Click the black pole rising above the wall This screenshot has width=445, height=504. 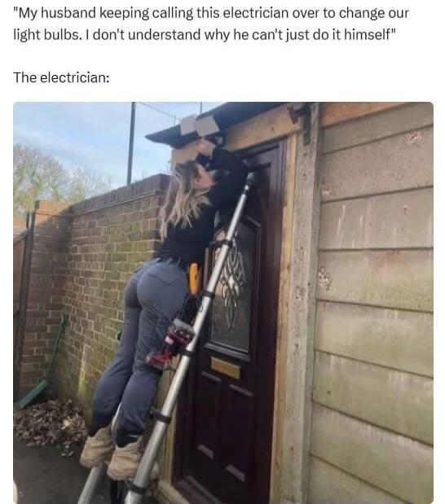pyautogui.click(x=131, y=142)
